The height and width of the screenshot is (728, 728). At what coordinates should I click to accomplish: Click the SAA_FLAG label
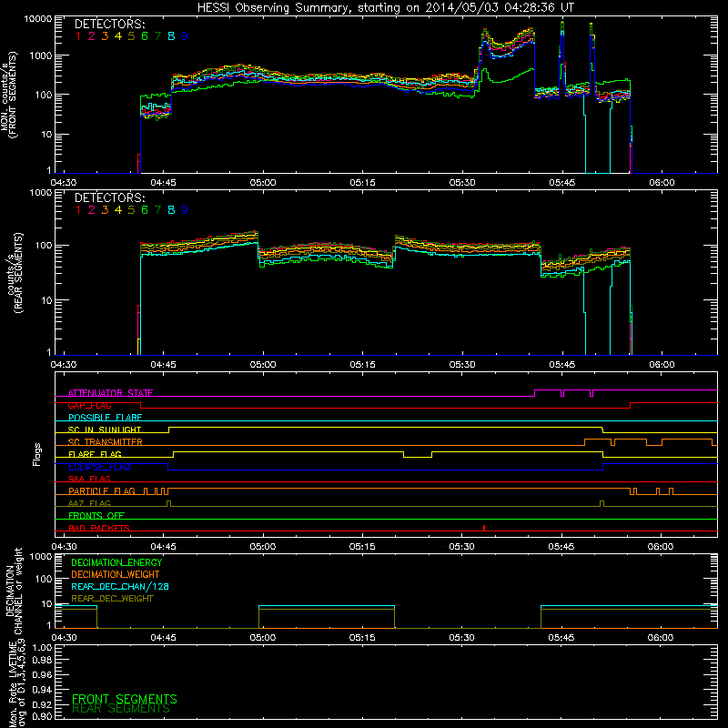click(x=89, y=479)
